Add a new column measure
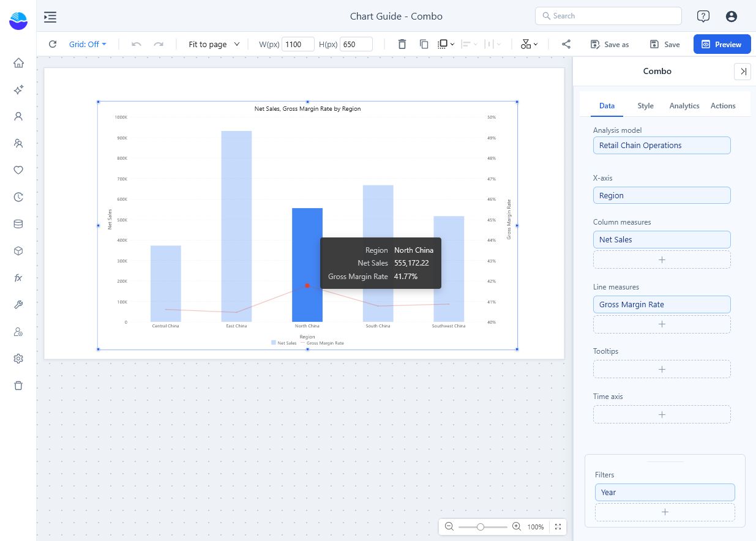Image resolution: width=756 pixels, height=541 pixels. [x=662, y=259]
